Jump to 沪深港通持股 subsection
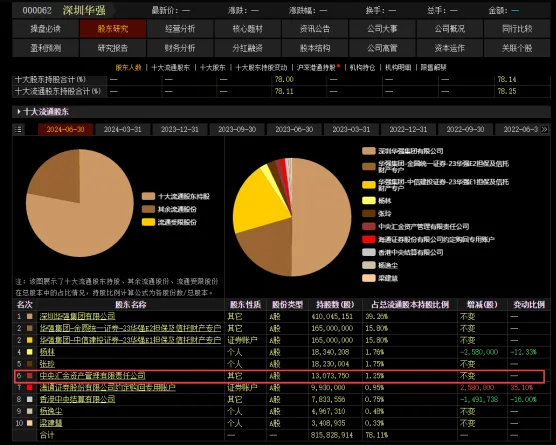This screenshot has height=445, width=556. click(x=317, y=67)
